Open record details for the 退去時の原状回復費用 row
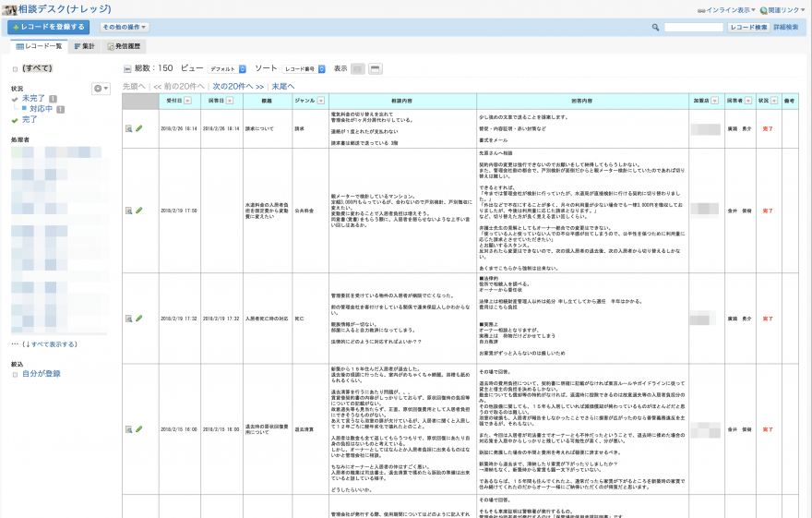The height and width of the screenshot is (518, 812). coord(128,429)
